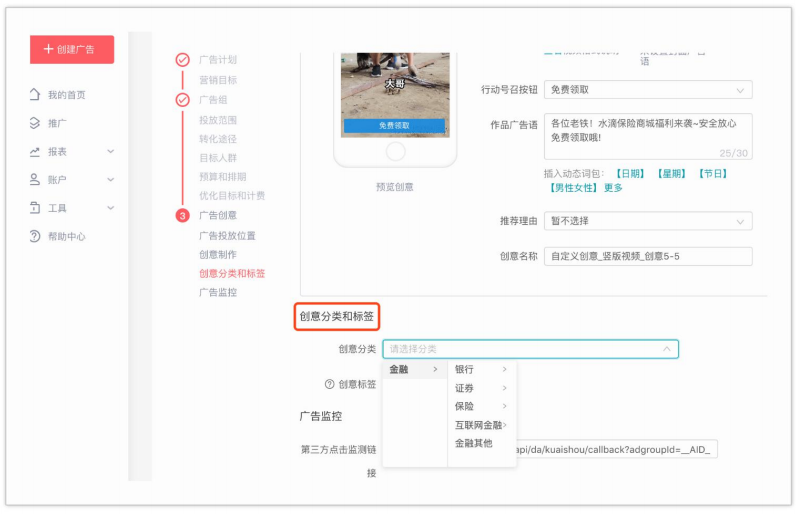Select 金融 category in dropdown

(x=413, y=369)
